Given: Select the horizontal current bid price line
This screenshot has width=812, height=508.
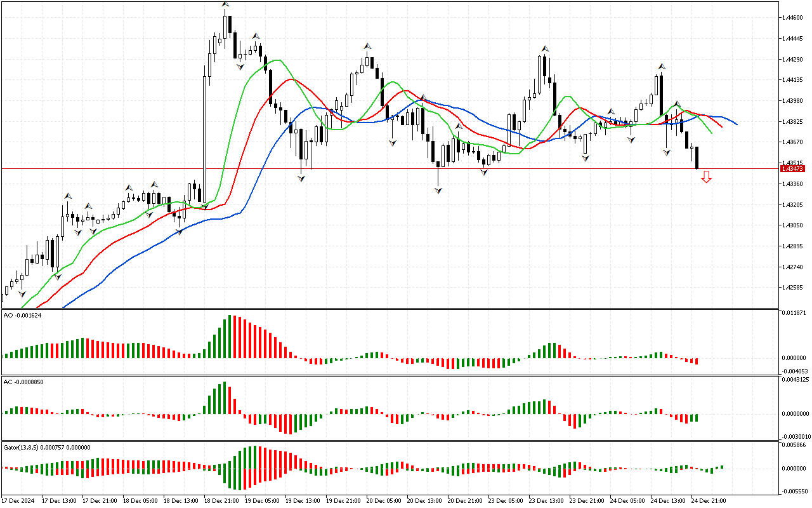Looking at the screenshot, I should pos(390,168).
